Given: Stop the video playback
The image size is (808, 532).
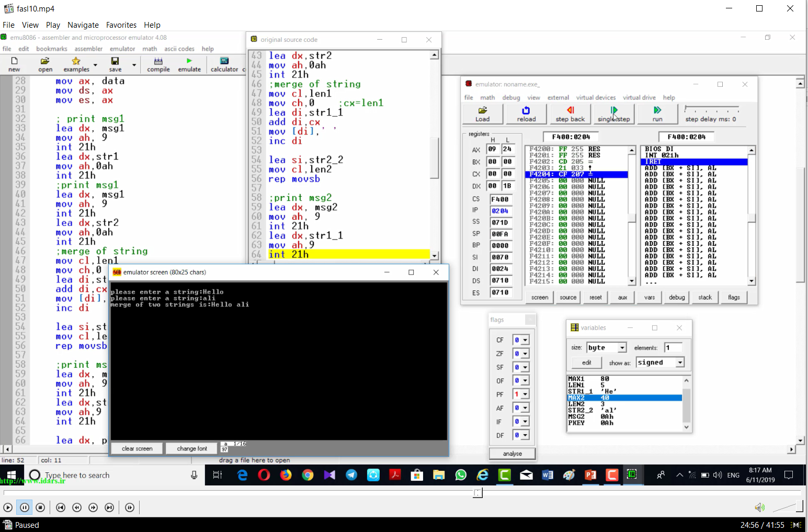Looking at the screenshot, I should 40,507.
